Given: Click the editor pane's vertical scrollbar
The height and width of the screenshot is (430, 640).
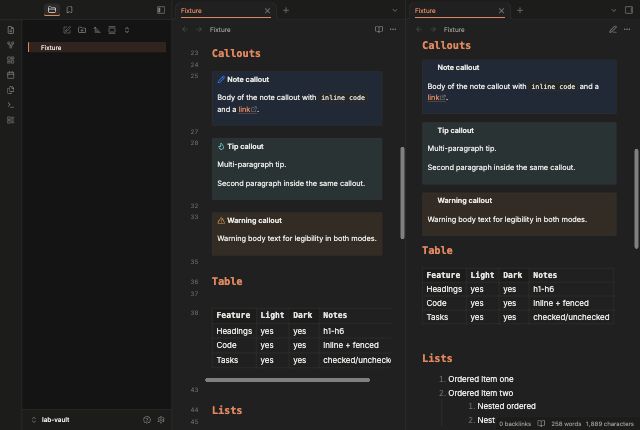Looking at the screenshot, I should [x=402, y=193].
